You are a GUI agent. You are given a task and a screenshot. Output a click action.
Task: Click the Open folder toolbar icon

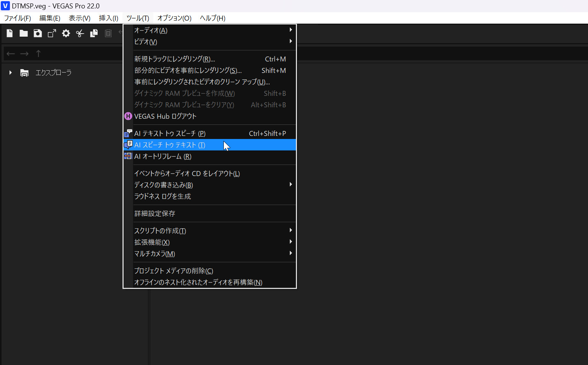(x=24, y=33)
